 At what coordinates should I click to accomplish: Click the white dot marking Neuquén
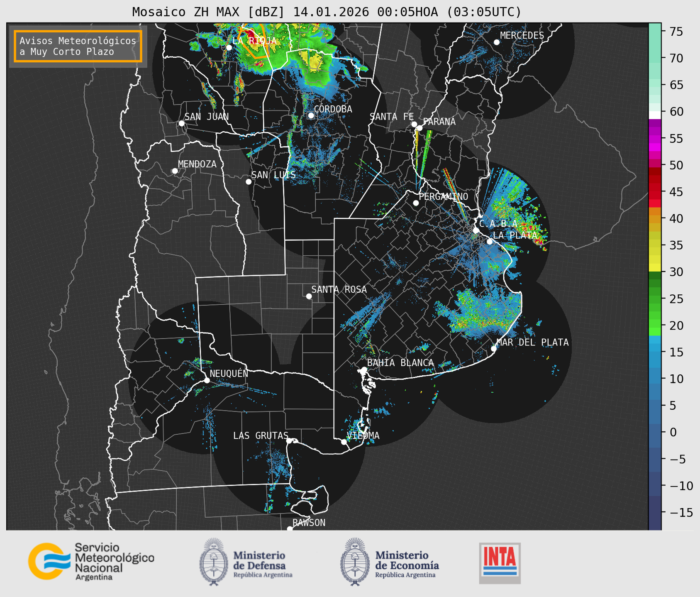point(207,380)
